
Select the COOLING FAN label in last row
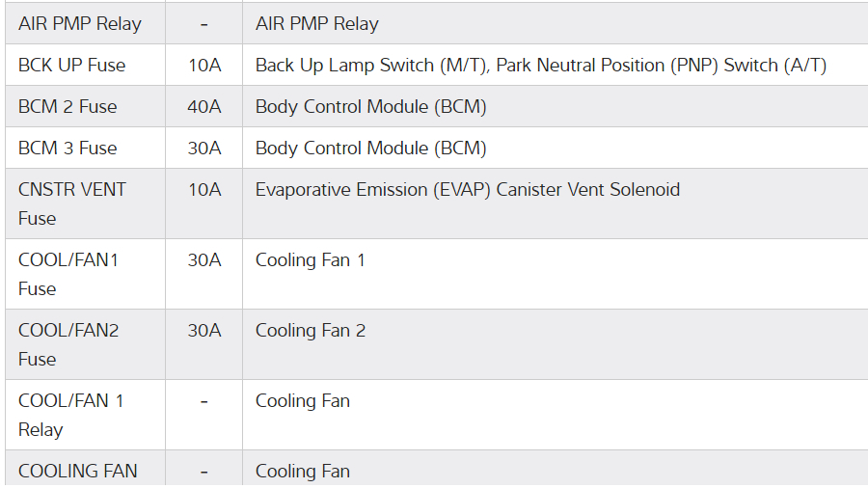77,472
